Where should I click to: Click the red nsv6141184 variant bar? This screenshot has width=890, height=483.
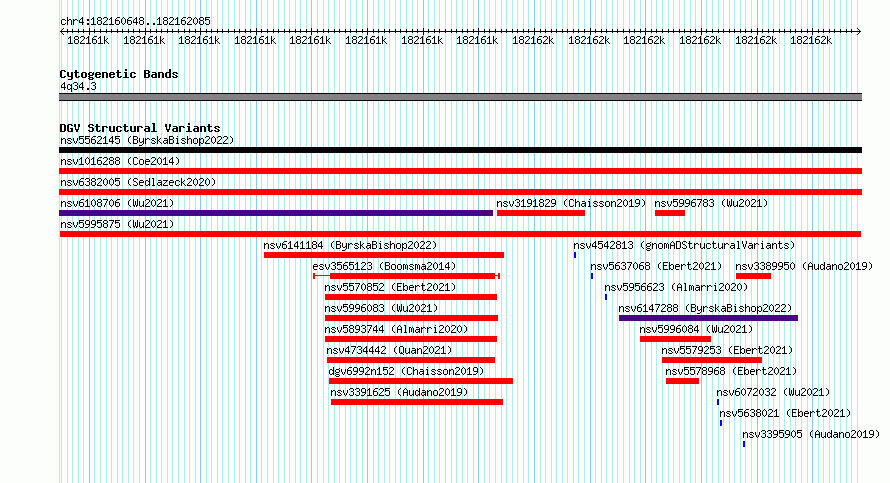384,255
